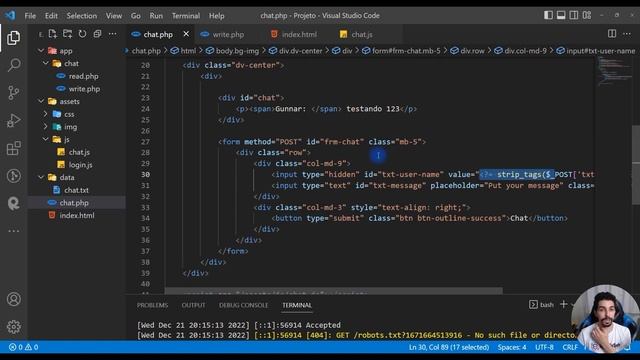Toggle primary side bar layout icon
The image size is (640, 360).
tap(548, 15)
